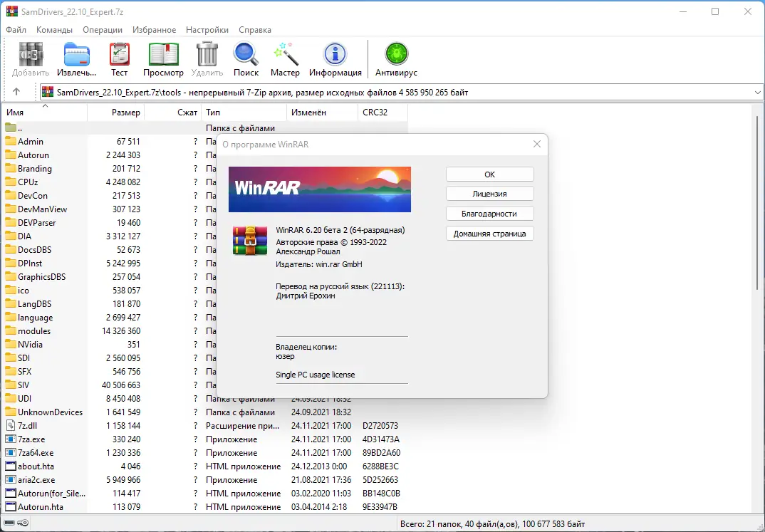Screen dimensions: 765x532
Task: Select the DevCon folder name
Action: coord(33,196)
